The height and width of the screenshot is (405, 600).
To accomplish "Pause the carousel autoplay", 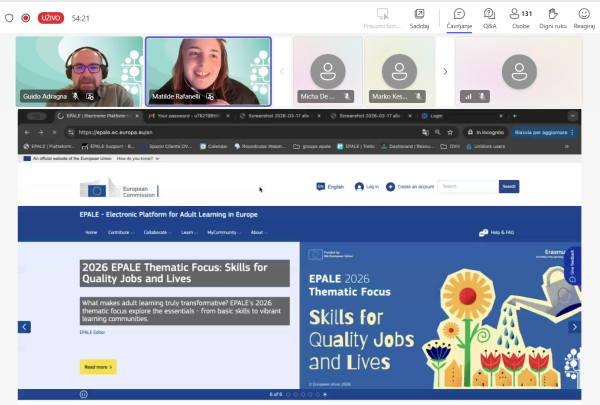I will (83, 394).
